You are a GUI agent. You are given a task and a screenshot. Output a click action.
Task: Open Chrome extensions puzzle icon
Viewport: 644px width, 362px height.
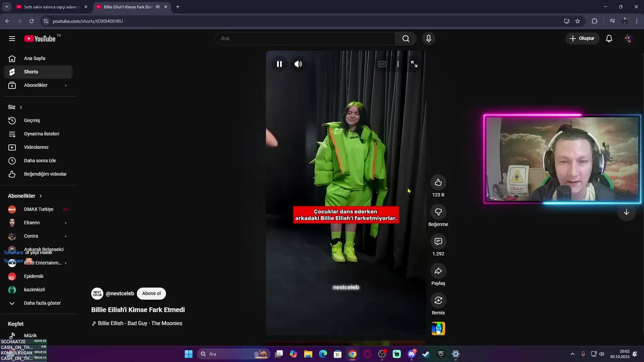(595, 21)
